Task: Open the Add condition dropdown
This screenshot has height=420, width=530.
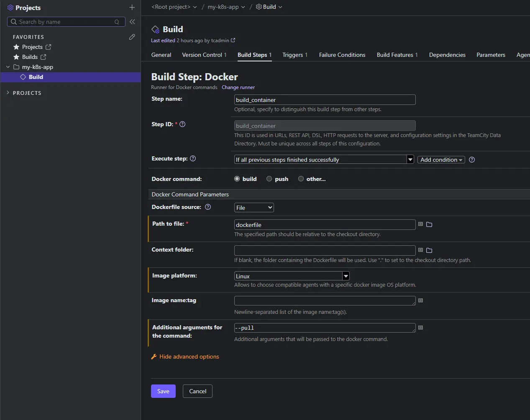Action: click(x=441, y=160)
